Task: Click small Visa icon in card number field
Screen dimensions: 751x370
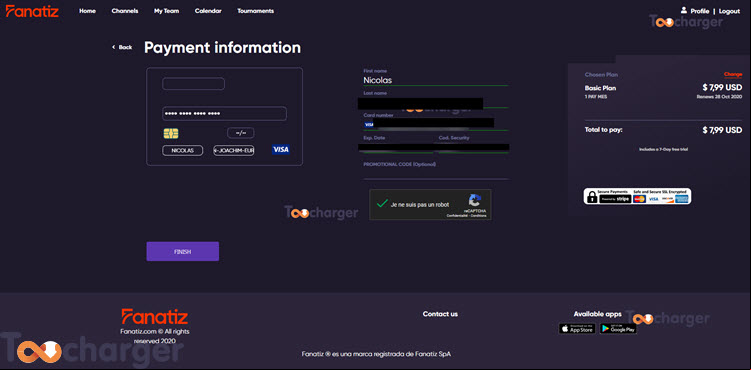Action: click(368, 124)
